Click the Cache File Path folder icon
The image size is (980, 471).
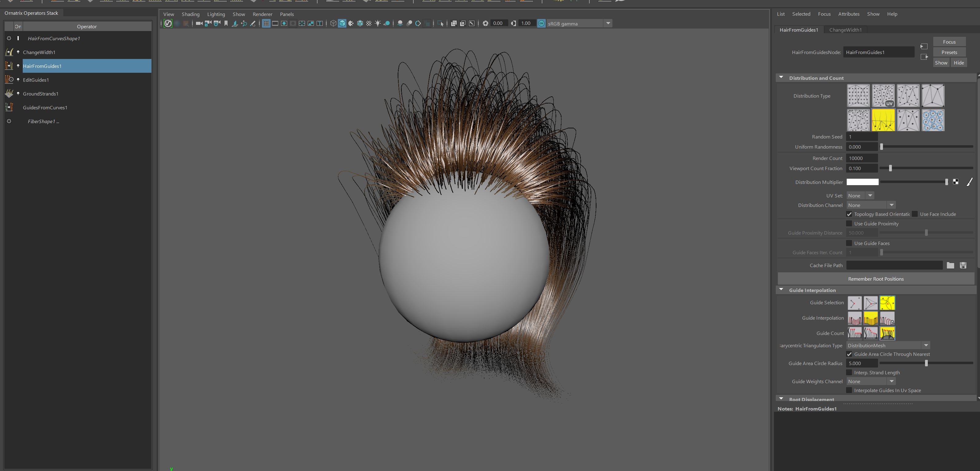(x=950, y=266)
